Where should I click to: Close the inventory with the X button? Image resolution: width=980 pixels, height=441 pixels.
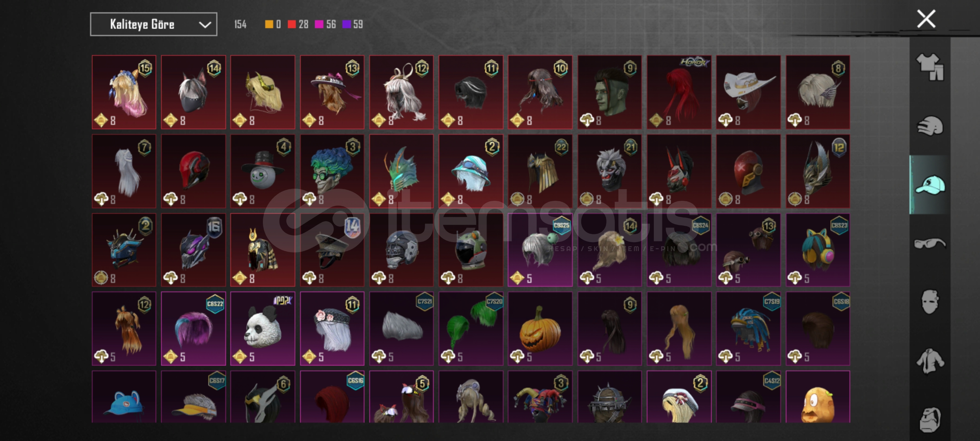tap(926, 19)
